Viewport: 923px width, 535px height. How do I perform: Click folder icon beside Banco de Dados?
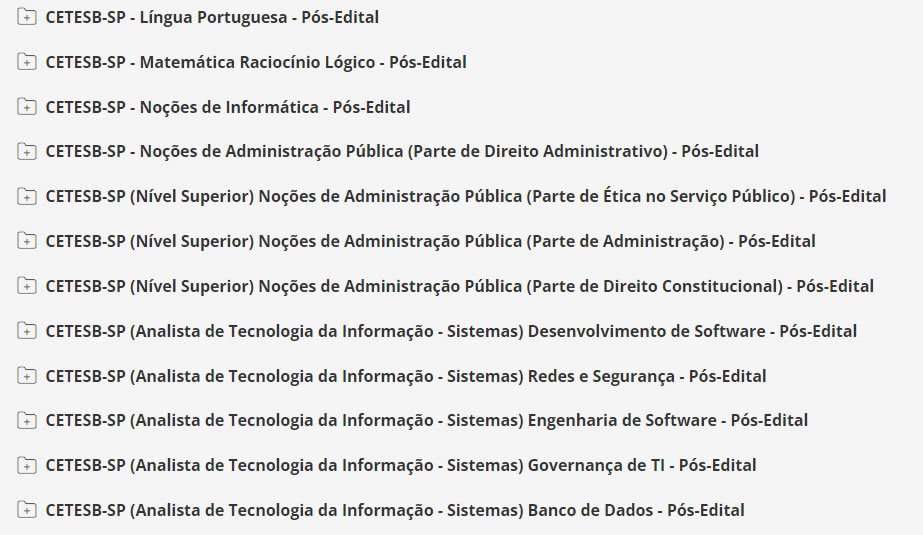pyautogui.click(x=27, y=510)
